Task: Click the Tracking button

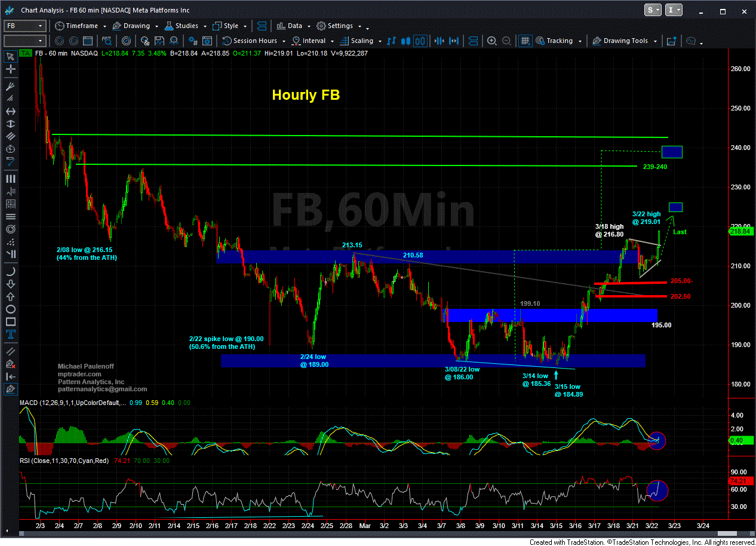Action: click(554, 41)
